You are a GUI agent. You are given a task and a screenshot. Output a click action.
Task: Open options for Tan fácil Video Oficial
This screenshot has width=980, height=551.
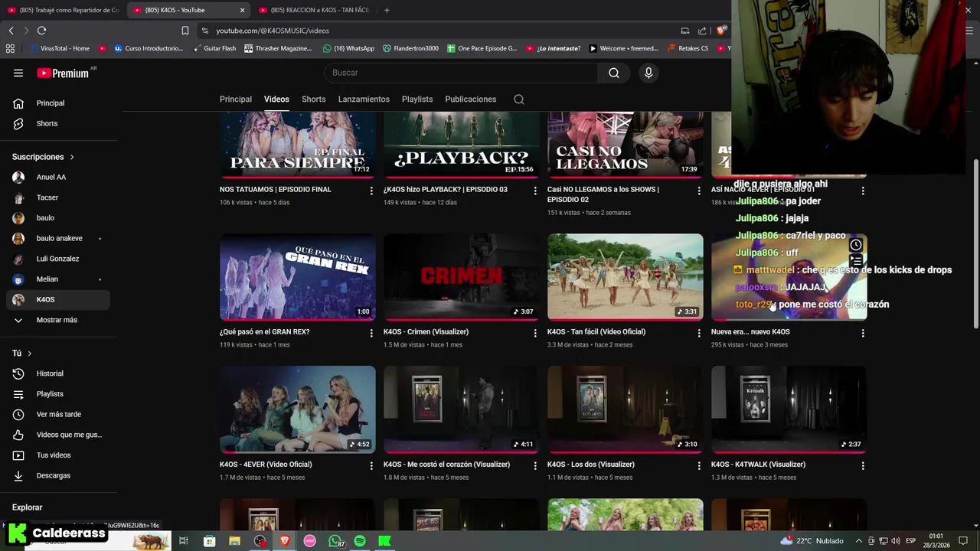click(698, 333)
